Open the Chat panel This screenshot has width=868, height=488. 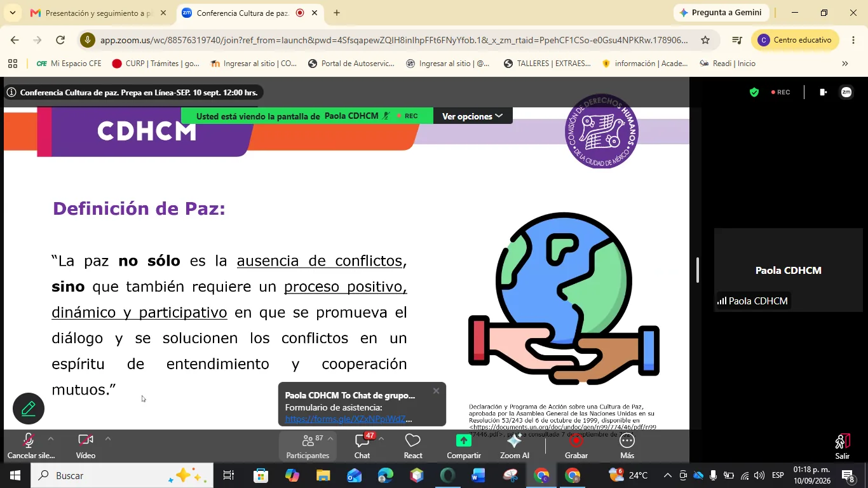click(x=362, y=446)
